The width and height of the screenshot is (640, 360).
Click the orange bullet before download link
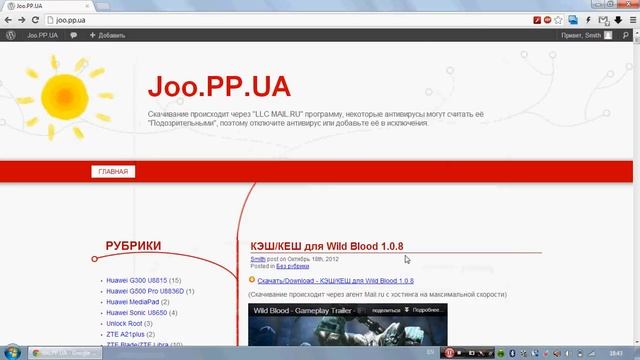click(x=252, y=280)
